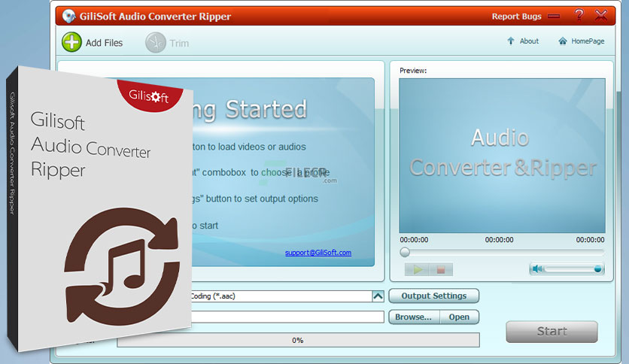Click the Audio Converter & Ripper preview screen
629x364 pixels.
502,156
